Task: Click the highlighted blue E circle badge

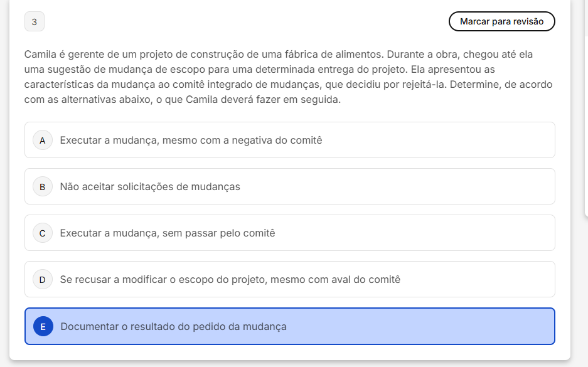Action: tap(43, 326)
